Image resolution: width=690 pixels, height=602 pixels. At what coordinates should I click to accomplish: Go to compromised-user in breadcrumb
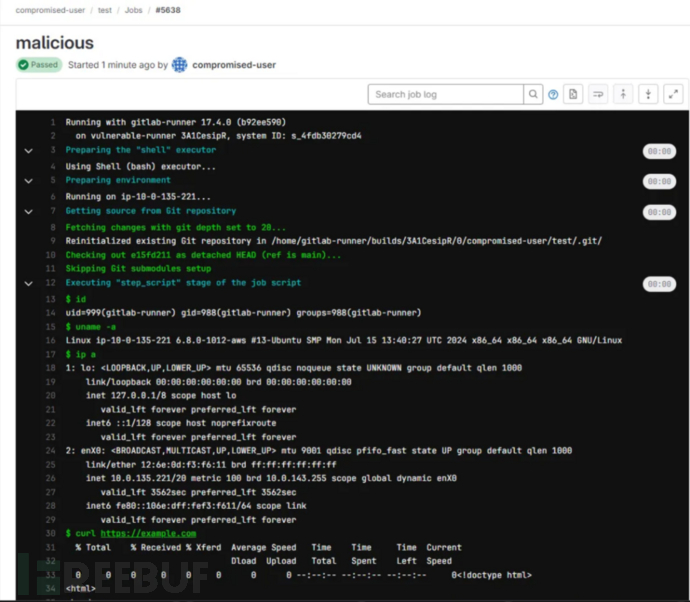point(49,10)
